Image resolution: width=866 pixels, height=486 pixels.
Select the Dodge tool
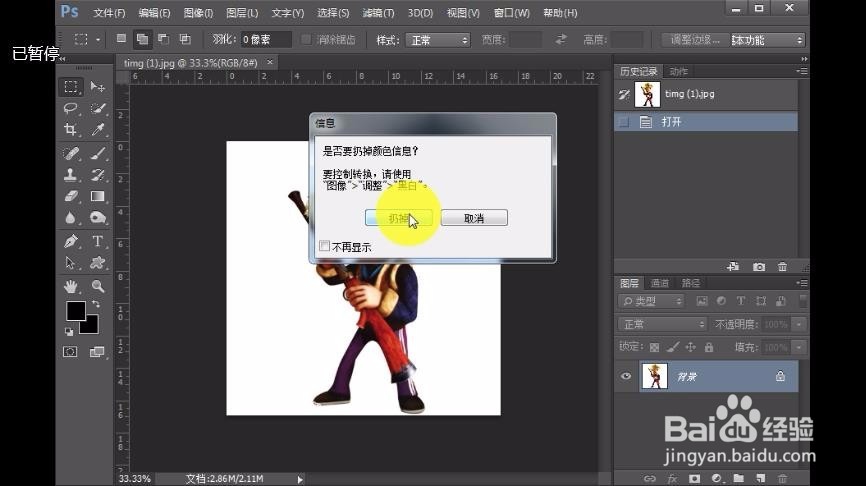click(x=98, y=218)
